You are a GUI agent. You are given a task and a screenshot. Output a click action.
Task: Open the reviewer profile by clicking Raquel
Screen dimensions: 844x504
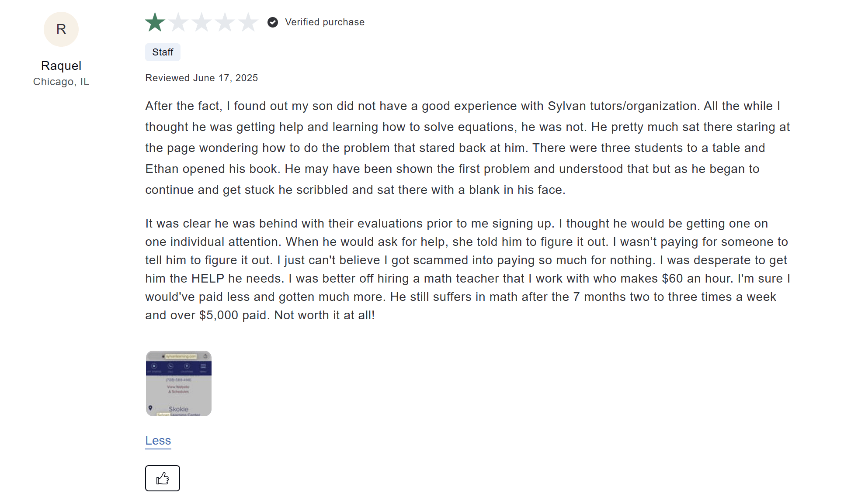pos(61,66)
